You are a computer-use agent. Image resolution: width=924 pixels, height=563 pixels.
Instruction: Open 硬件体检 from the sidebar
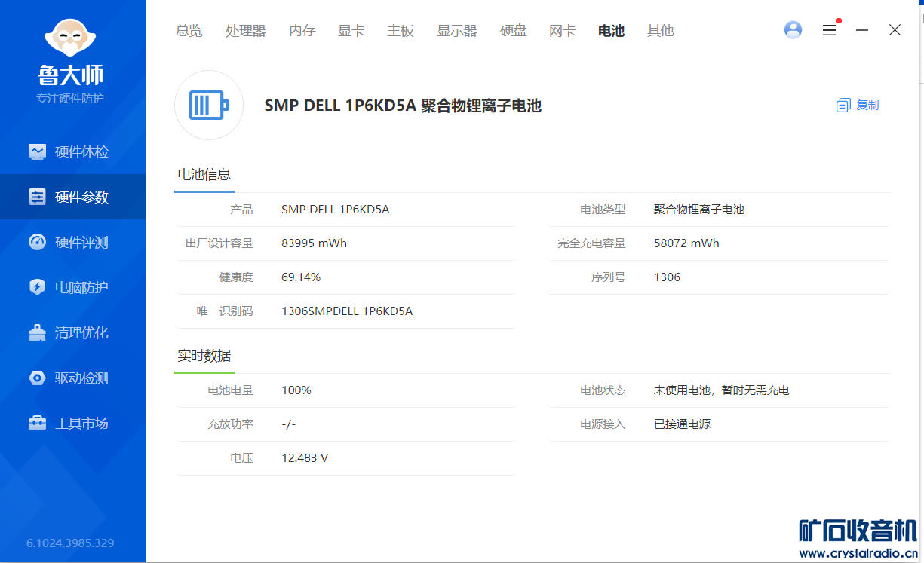(x=81, y=151)
